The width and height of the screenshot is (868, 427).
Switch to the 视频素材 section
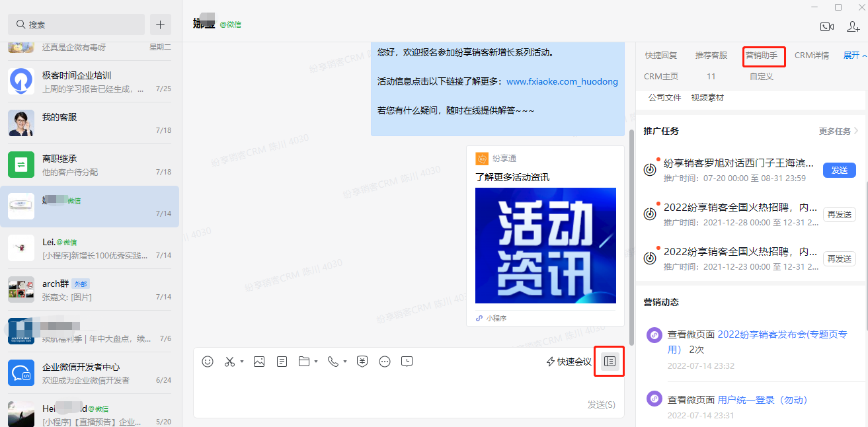tap(707, 98)
